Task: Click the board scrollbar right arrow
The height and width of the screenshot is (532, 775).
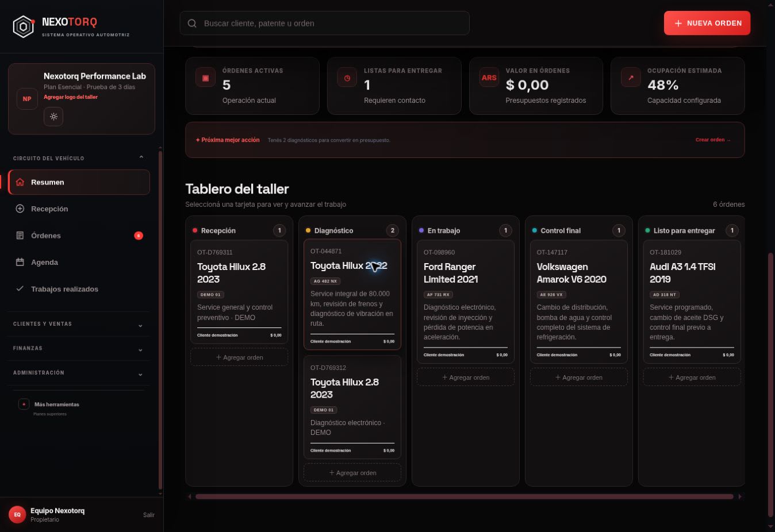Action: pos(740,496)
